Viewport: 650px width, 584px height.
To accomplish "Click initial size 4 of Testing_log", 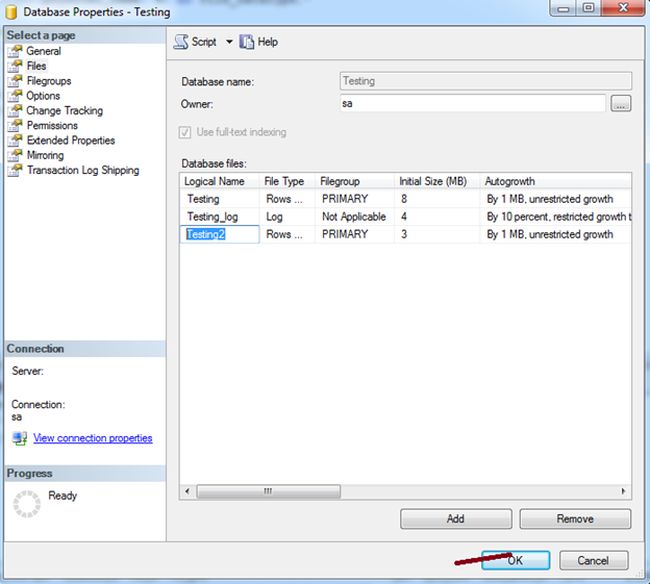I will 437,216.
